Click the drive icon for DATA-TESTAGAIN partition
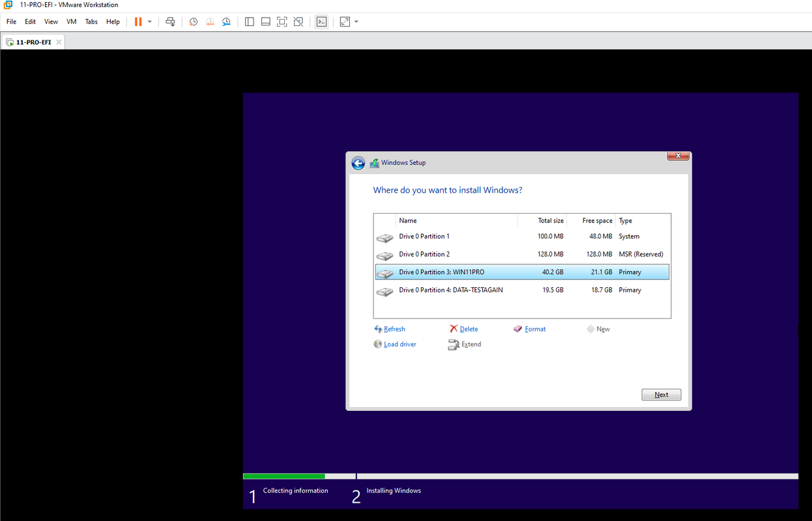812x521 pixels. [x=385, y=291]
